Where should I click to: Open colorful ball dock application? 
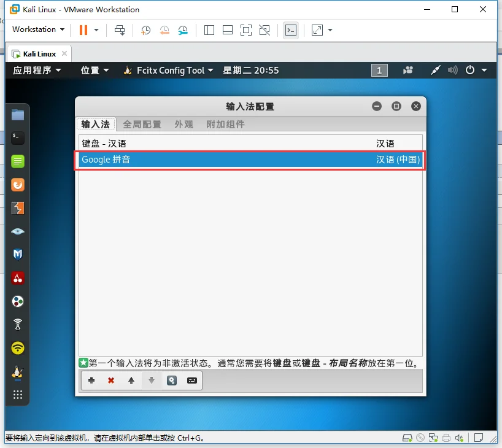coord(18,301)
